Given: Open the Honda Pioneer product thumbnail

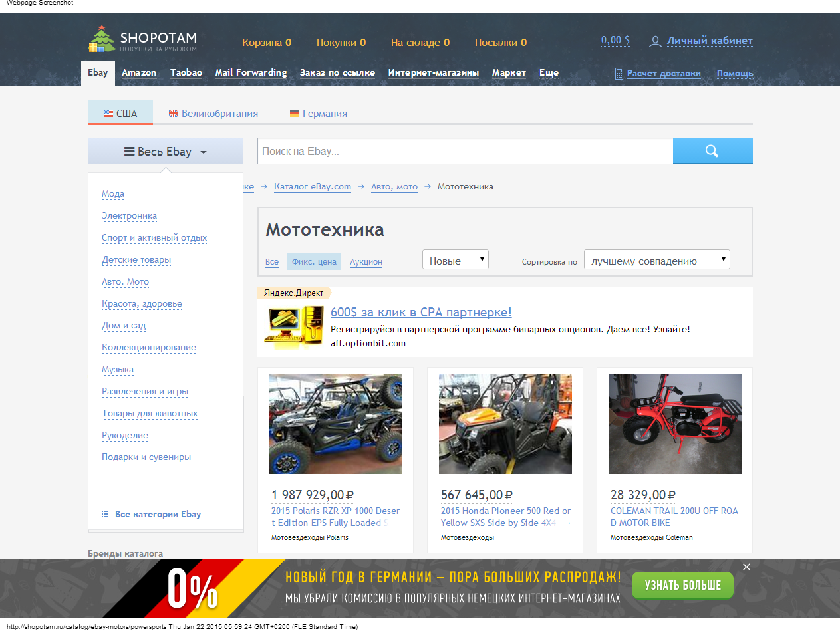Looking at the screenshot, I should (505, 424).
